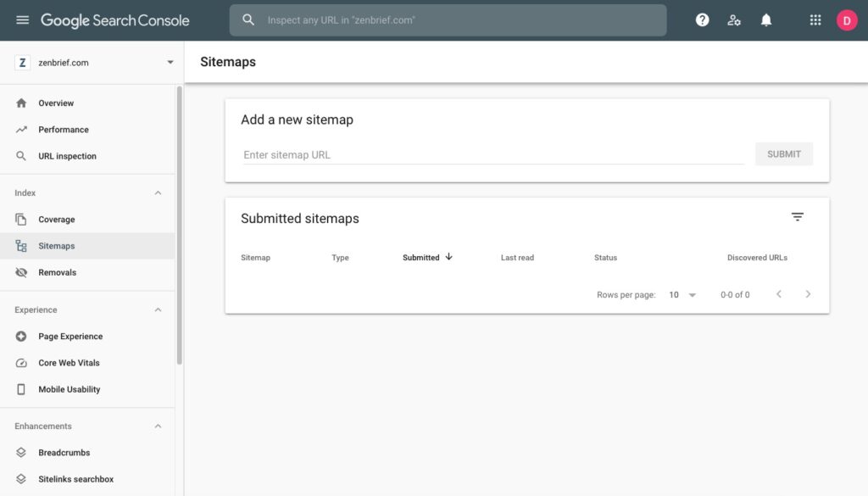The width and height of the screenshot is (868, 496).
Task: Click the Mobile Usability phone icon
Action: [x=21, y=389]
